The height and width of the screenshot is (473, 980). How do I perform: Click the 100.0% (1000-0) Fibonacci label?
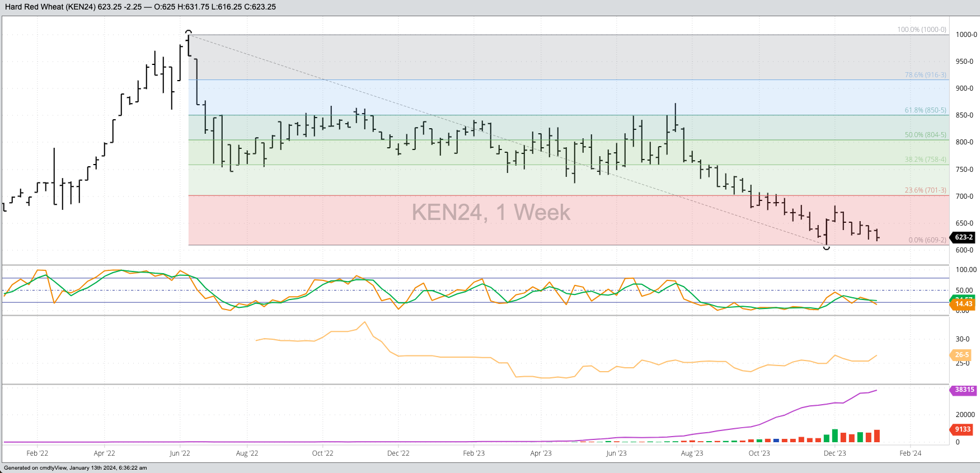[x=922, y=30]
